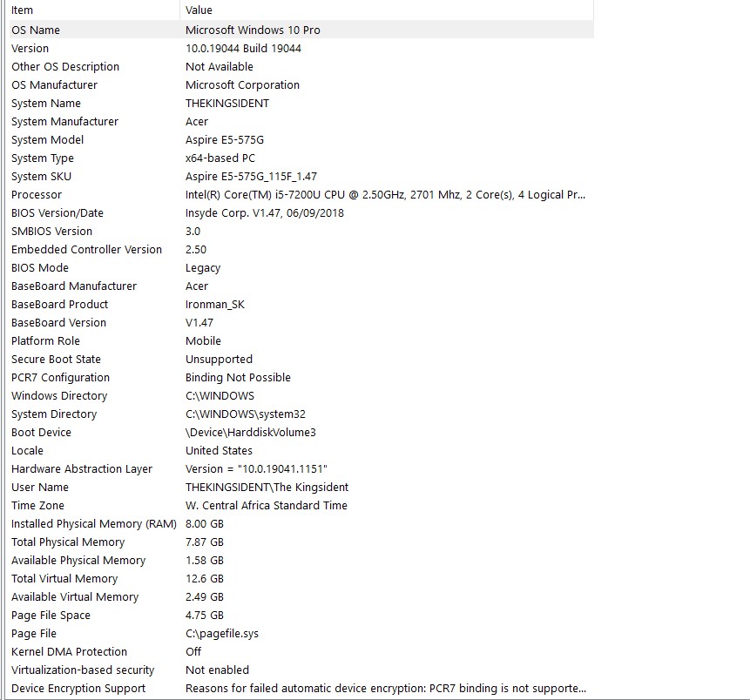This screenshot has height=700, width=750.
Task: Select the BaseBoard Manufacturer row
Action: (301, 286)
